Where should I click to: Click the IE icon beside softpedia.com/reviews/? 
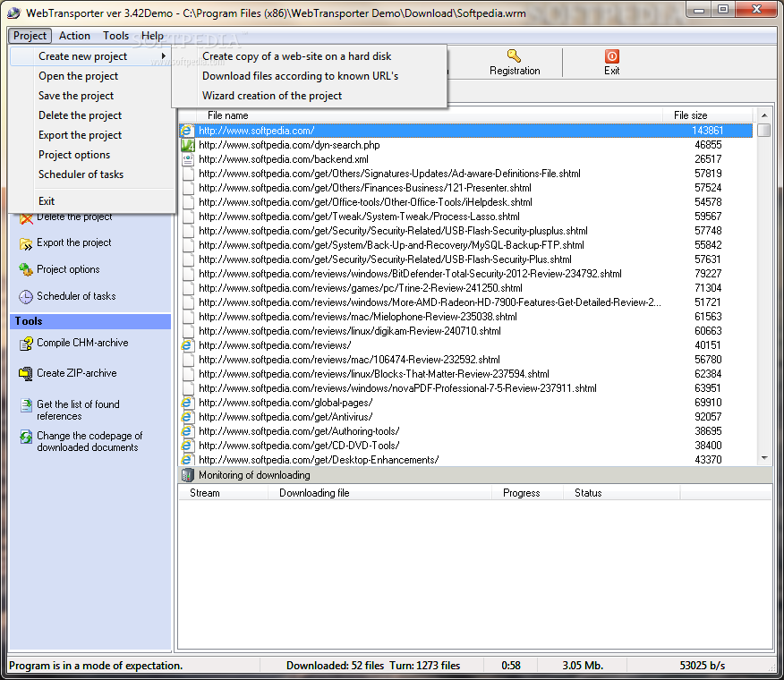(x=187, y=345)
